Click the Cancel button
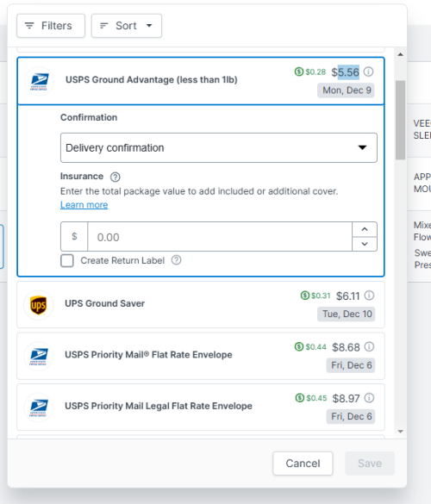This screenshot has height=504, width=431. (303, 464)
